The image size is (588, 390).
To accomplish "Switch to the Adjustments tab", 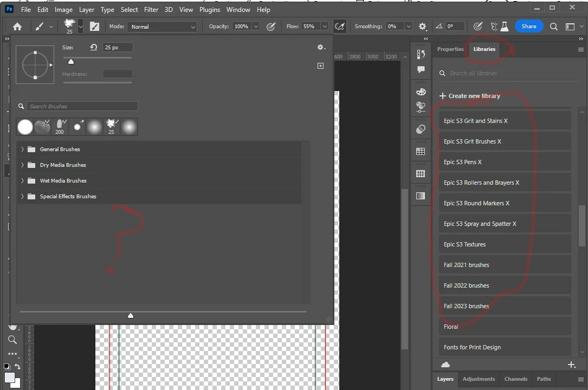I will coord(479,379).
